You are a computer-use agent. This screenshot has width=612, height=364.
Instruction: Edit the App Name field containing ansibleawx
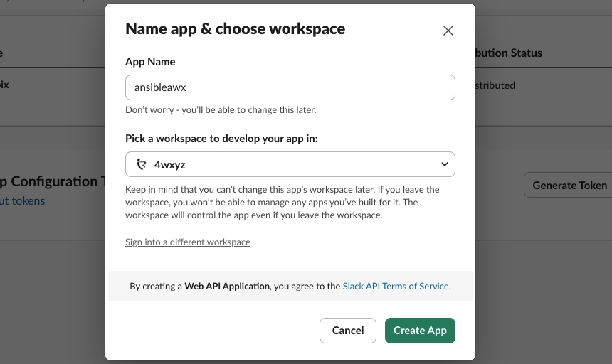tap(290, 87)
